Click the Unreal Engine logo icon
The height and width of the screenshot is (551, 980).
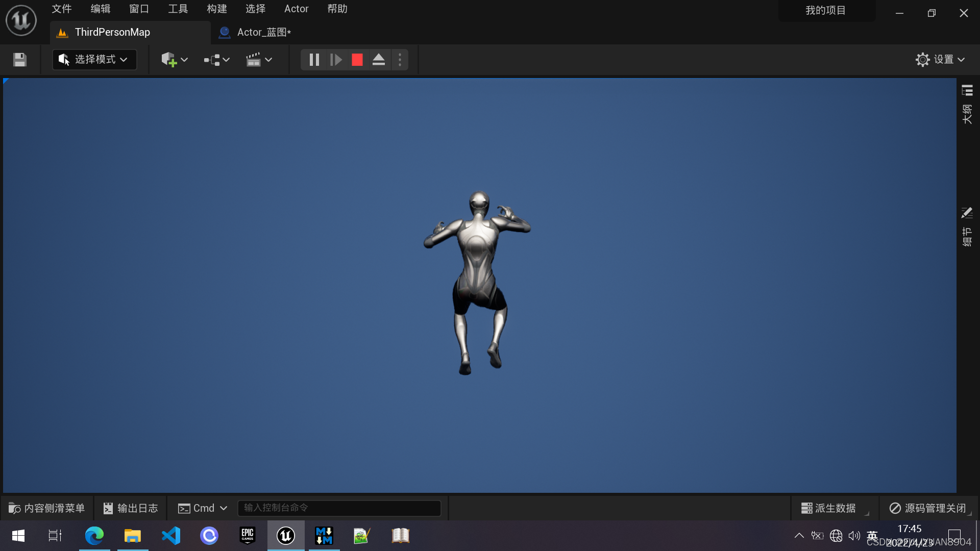pos(21,20)
